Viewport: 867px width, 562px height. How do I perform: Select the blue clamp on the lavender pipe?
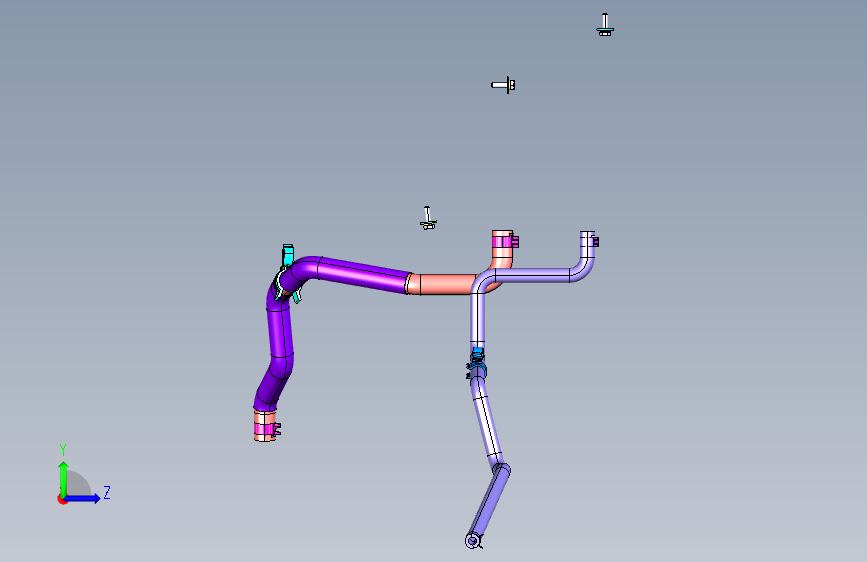(x=476, y=363)
